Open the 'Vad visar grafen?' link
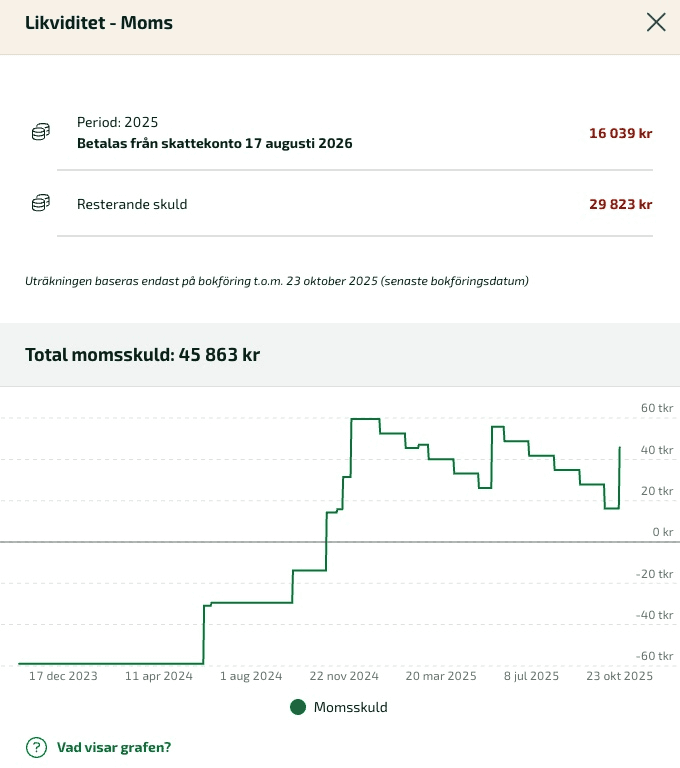Screen dimensions: 680x768 point(114,747)
